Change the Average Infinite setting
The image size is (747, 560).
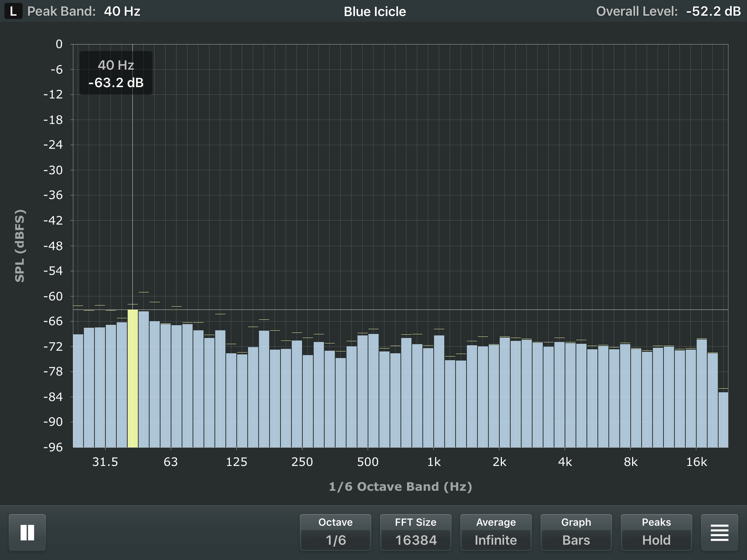(x=496, y=532)
